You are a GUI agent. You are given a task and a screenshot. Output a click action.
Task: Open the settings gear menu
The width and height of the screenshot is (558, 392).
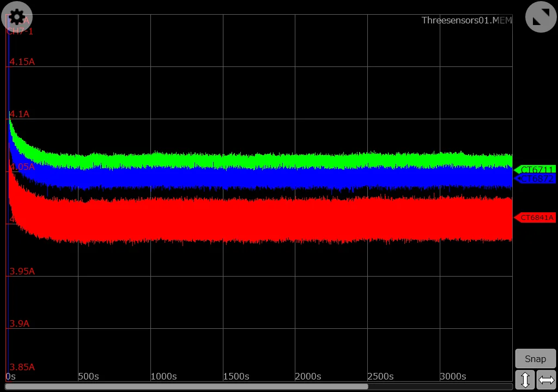pyautogui.click(x=17, y=17)
